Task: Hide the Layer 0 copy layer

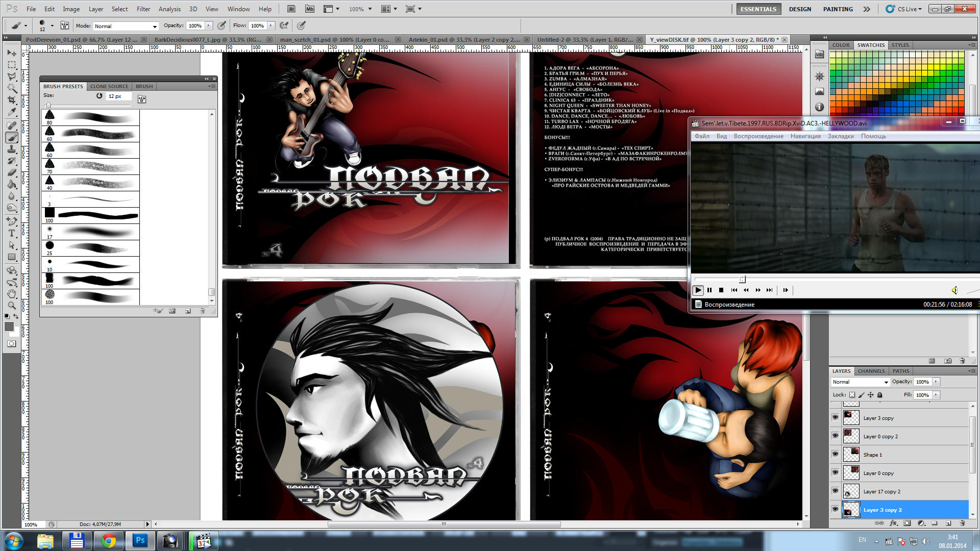Action: [x=835, y=472]
